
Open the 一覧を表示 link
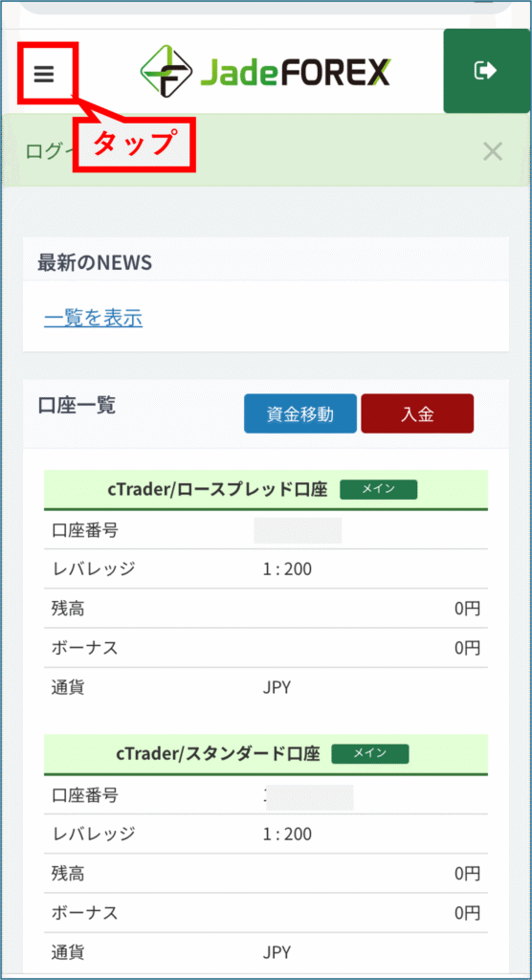tap(93, 318)
